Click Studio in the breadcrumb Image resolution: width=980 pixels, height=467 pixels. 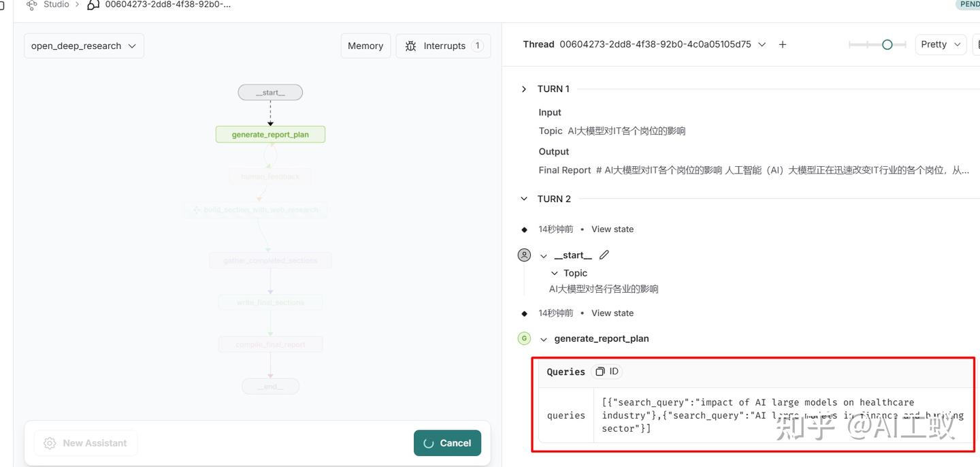point(56,5)
